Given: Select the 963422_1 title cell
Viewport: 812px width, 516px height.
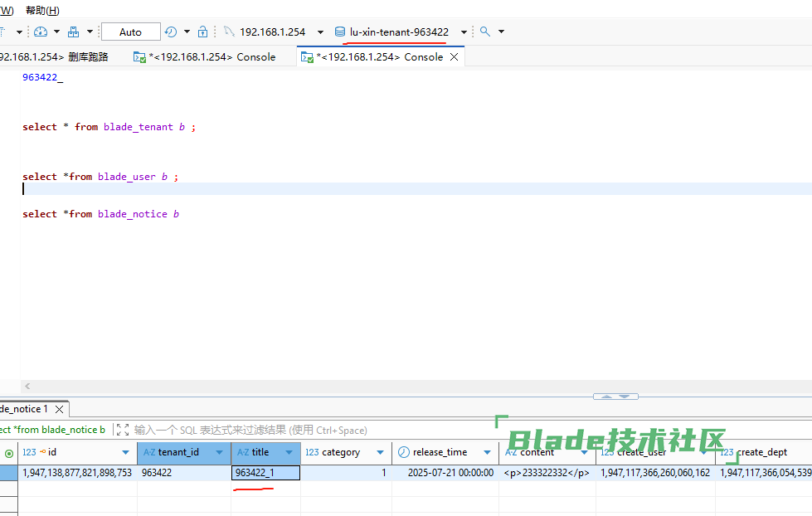Looking at the screenshot, I should [265, 473].
